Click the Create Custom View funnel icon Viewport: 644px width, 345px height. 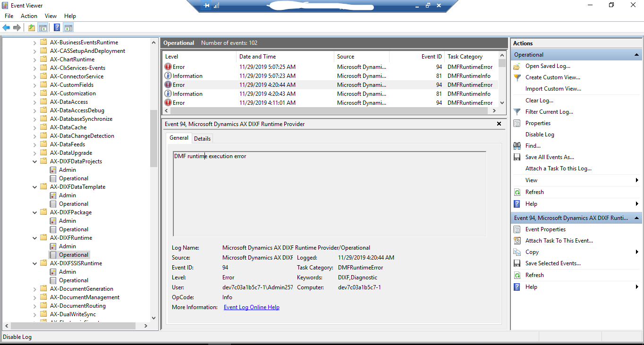coord(517,77)
